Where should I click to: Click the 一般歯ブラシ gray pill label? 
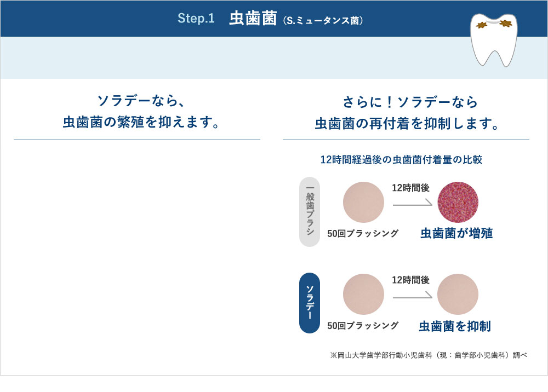point(310,212)
